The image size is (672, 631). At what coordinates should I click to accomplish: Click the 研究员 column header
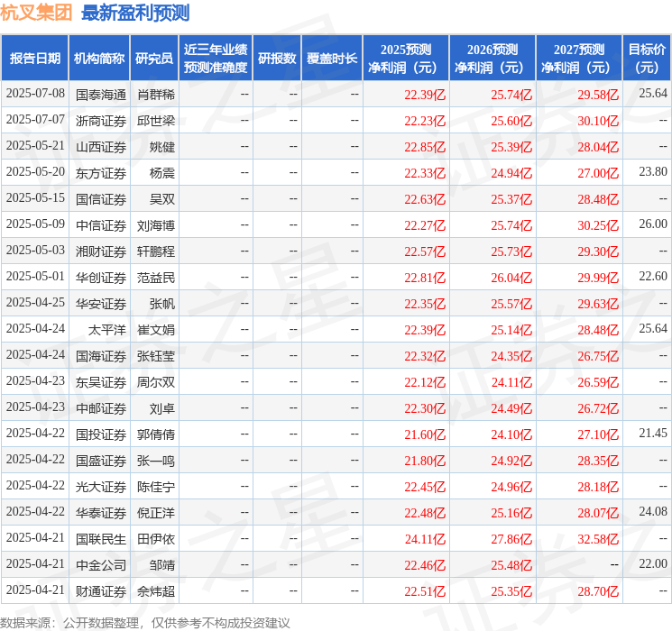pos(154,59)
